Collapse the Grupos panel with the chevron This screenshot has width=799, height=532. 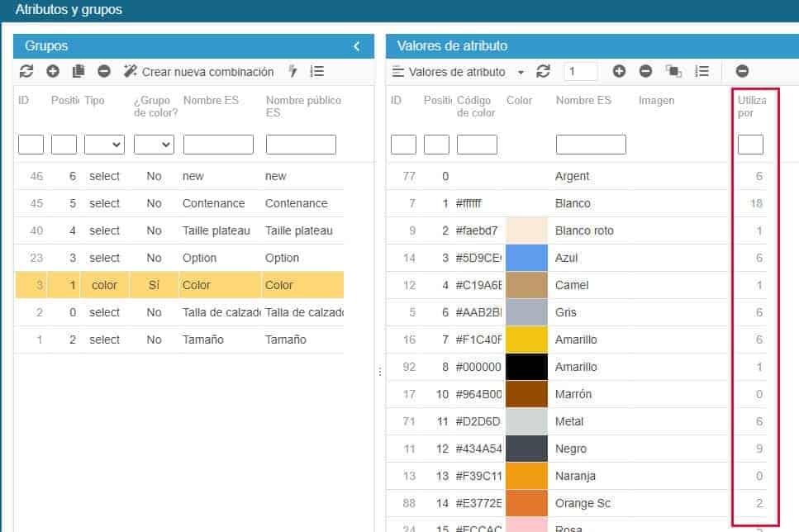pos(357,46)
